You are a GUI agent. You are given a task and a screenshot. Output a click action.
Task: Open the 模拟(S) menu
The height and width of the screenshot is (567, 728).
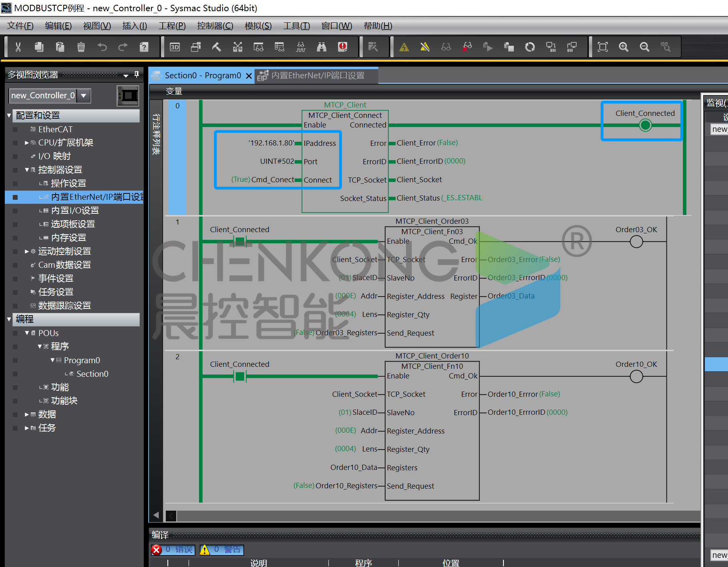258,26
